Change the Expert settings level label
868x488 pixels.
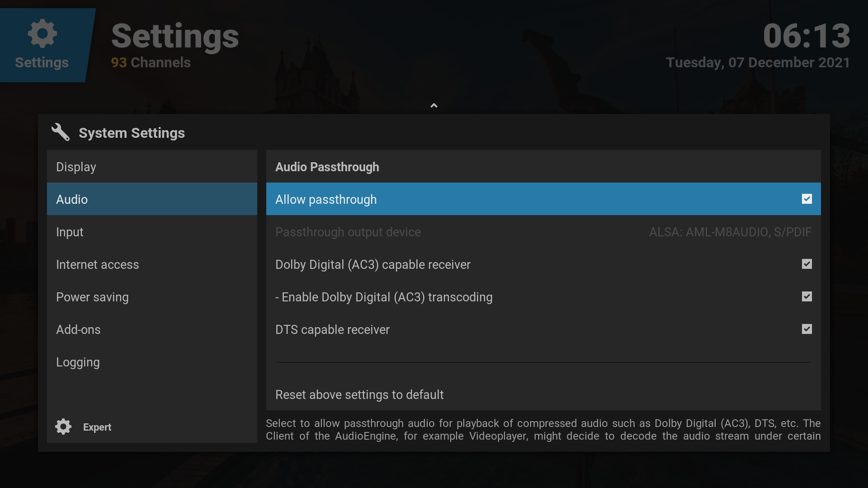click(x=97, y=427)
